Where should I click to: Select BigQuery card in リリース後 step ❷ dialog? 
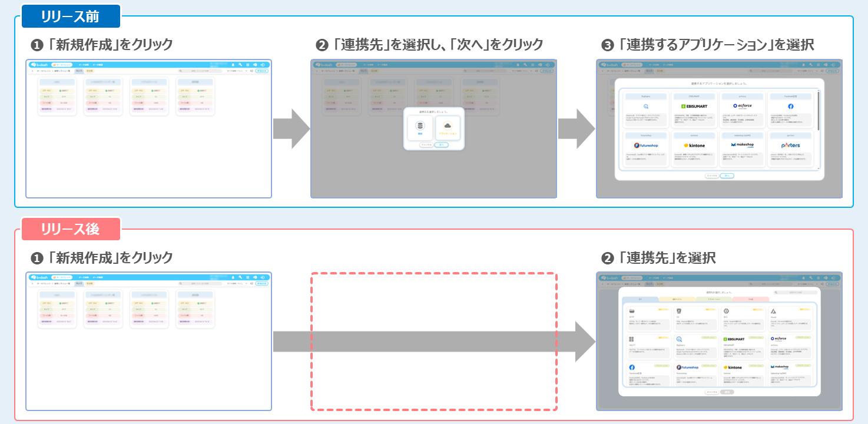696,347
